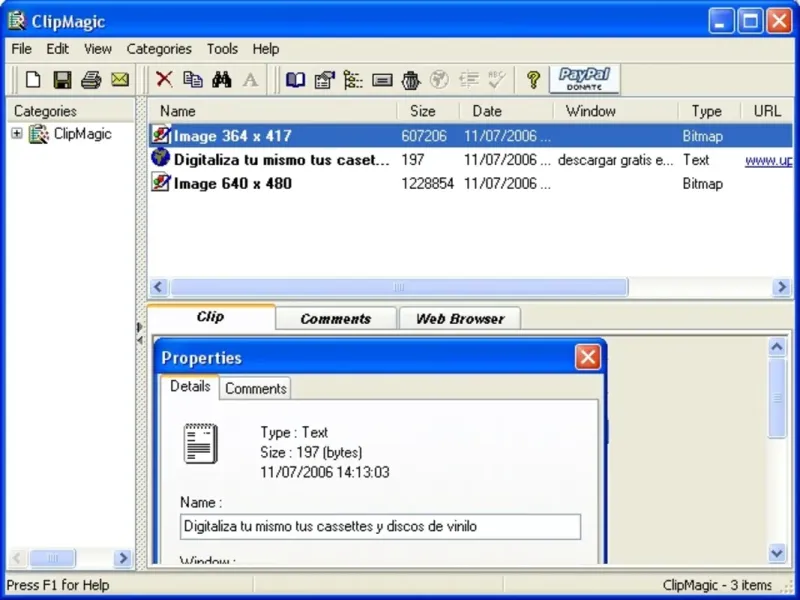
Task: Open the Help menu
Action: [266, 49]
